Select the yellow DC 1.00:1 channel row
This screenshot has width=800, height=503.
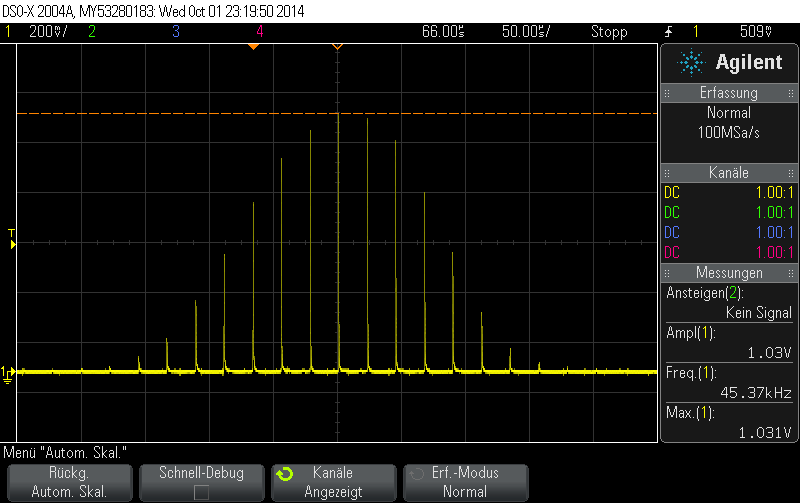[729, 193]
